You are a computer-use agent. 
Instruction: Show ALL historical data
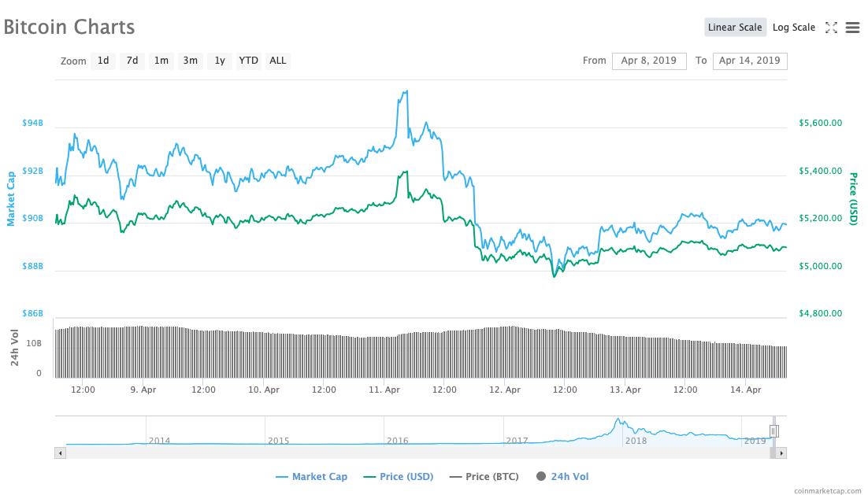278,61
